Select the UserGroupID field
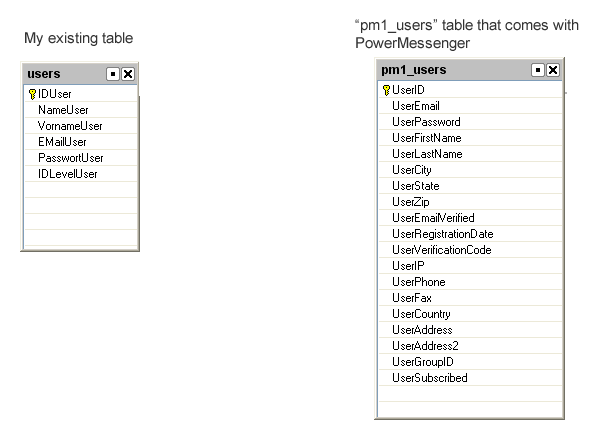The image size is (600, 424). click(x=470, y=362)
